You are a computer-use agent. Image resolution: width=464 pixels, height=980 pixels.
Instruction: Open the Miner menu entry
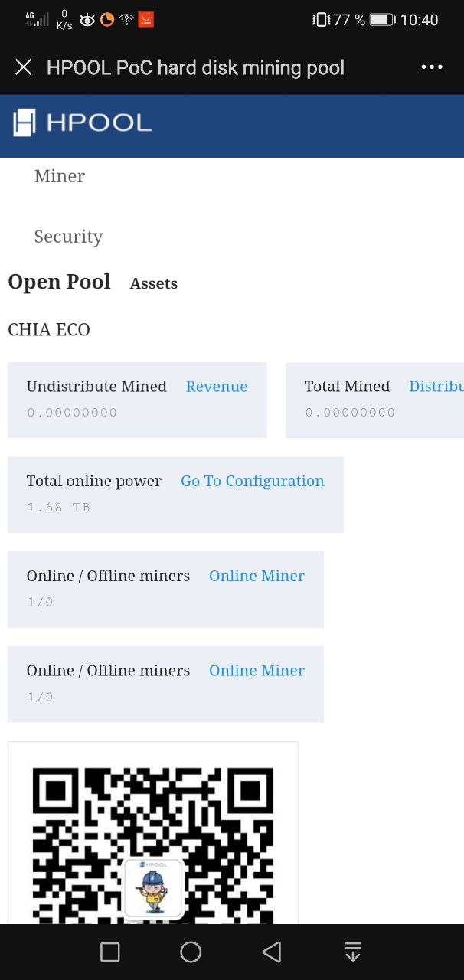pos(59,176)
